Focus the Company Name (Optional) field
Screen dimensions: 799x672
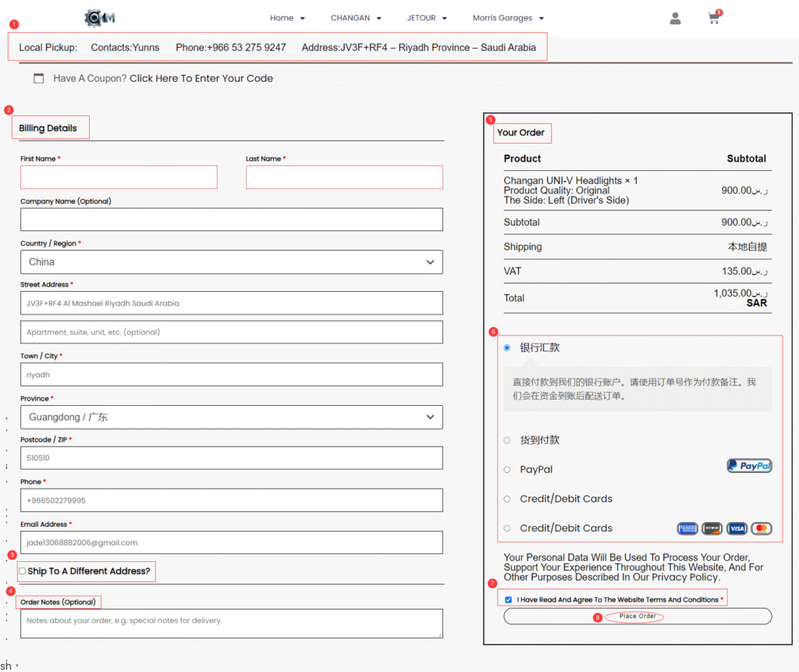point(231,219)
